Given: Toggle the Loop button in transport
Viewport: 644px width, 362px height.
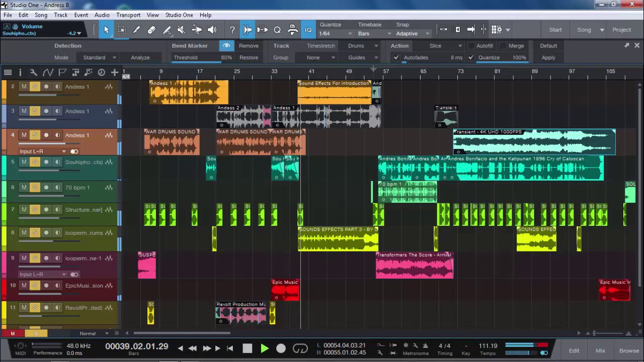Looking at the screenshot, I should coord(300,348).
